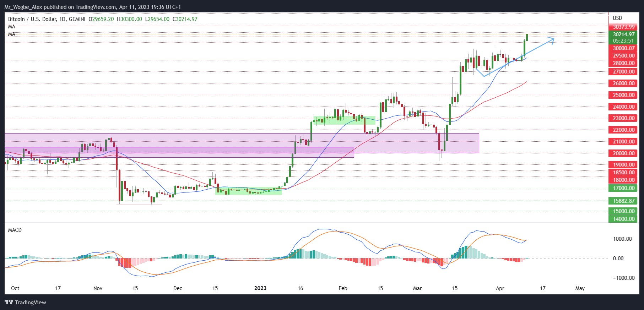The width and height of the screenshot is (644, 310).
Task: Click the 18000.00 price level label
Action: click(623, 180)
